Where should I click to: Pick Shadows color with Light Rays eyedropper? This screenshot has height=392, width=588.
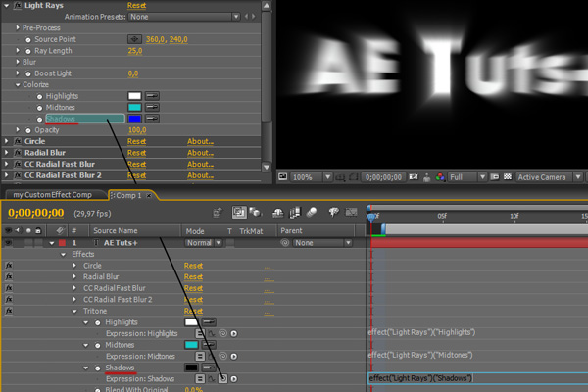coord(152,119)
